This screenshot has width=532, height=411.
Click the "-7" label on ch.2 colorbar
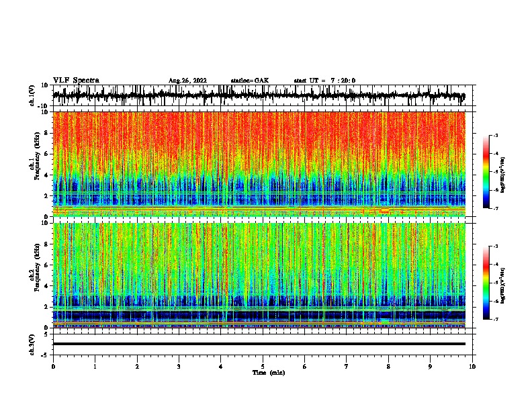(495, 319)
